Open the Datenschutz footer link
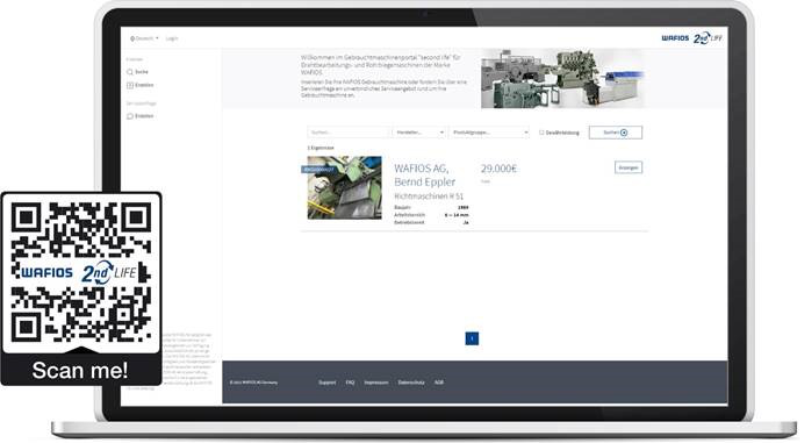Viewport: 800px width, 443px height. 411,382
